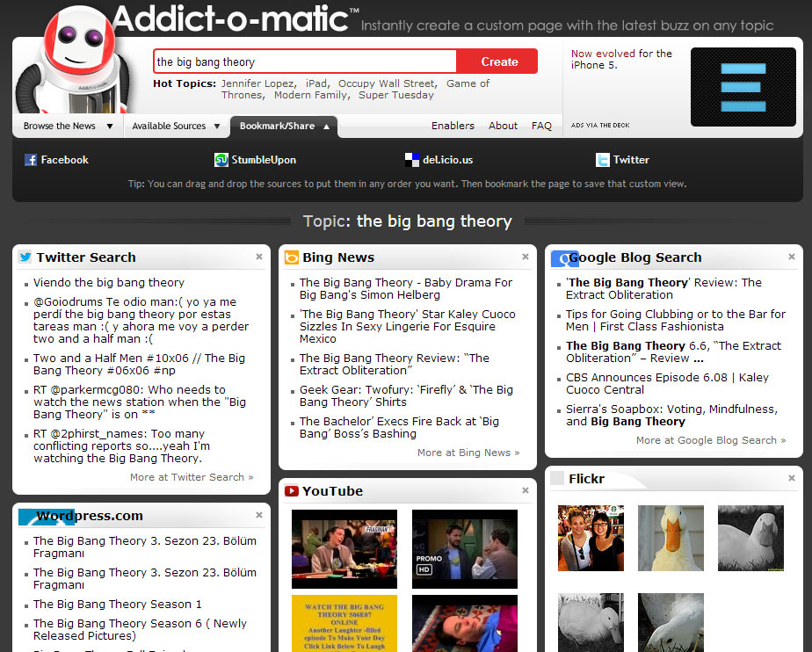Screen dimensions: 812x652
Task: Click the StumbleUpon share icon
Action: point(221,160)
